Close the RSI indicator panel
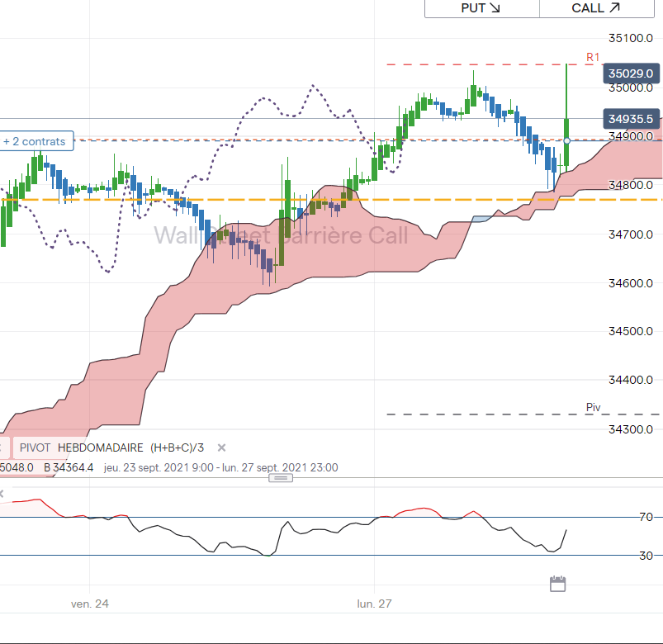 coord(2,494)
